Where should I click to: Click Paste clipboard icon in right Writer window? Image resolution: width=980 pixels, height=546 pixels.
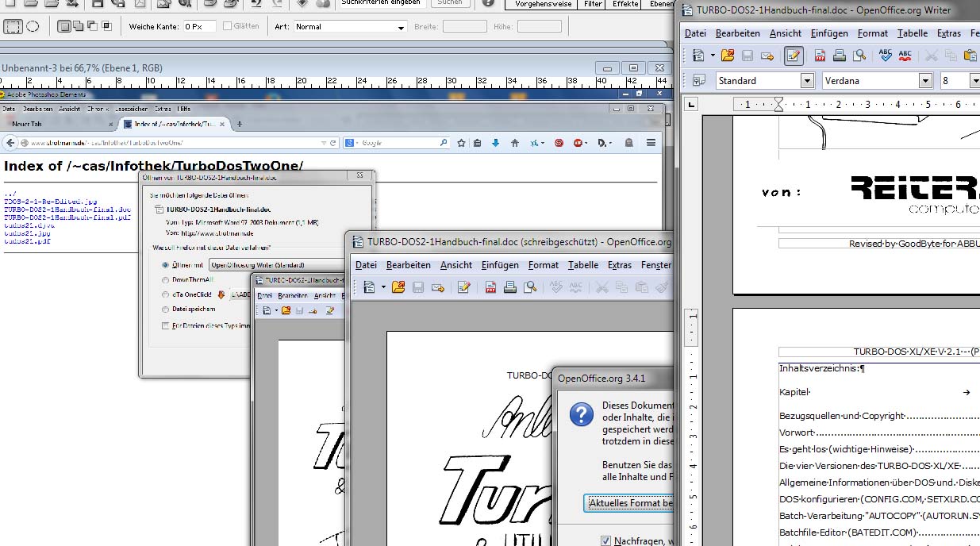[970, 56]
